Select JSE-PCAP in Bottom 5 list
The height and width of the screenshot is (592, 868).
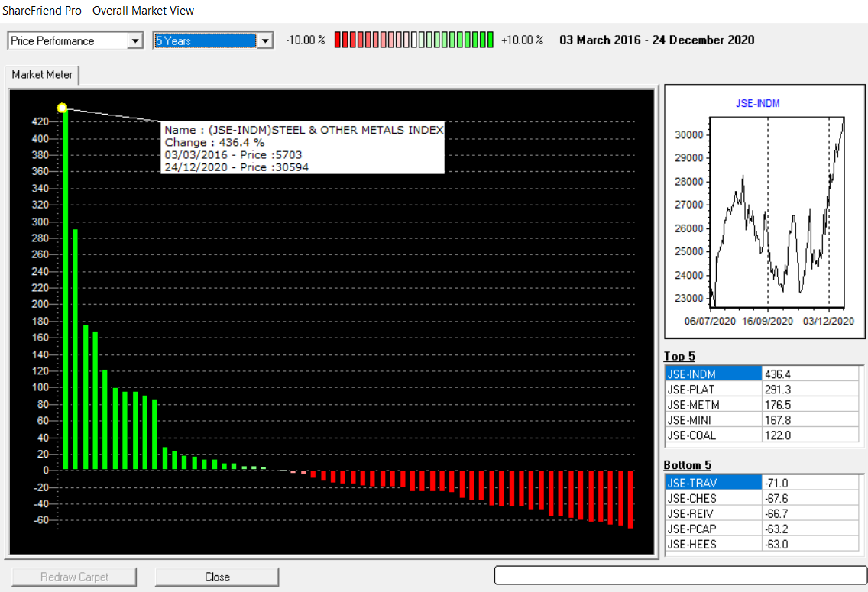click(x=714, y=529)
